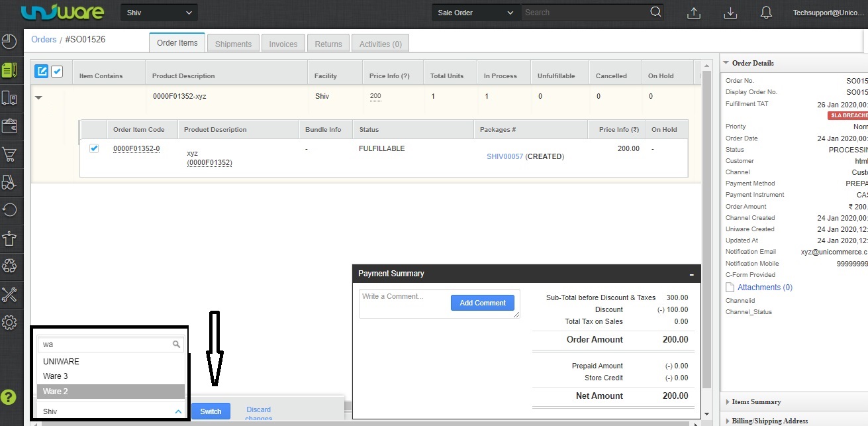Click the top Search input field
This screenshot has width=868, height=426.
tap(585, 13)
